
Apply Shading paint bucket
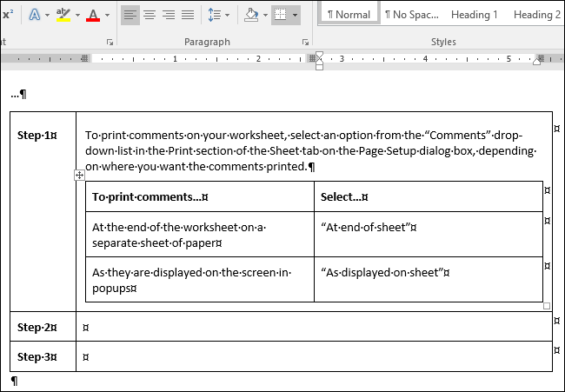[x=252, y=15]
